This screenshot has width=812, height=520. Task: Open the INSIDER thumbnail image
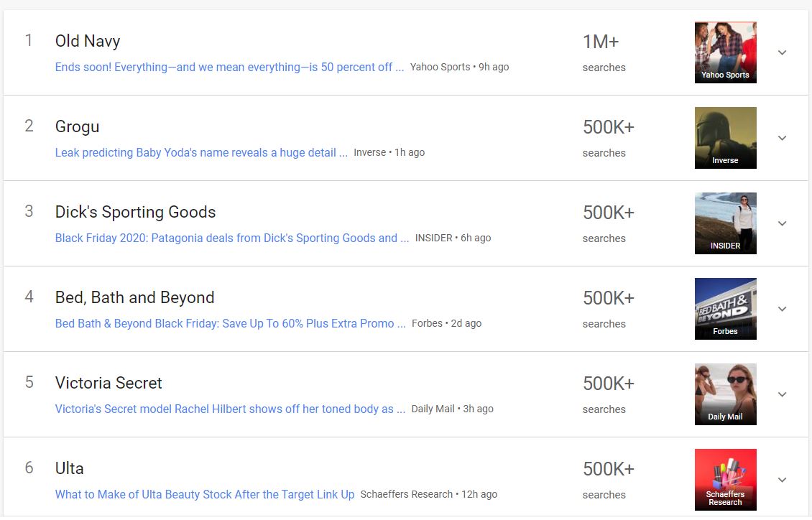[725, 223]
